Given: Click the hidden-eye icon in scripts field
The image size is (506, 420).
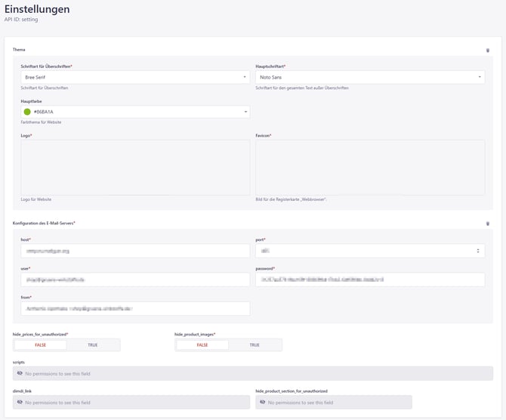Looking at the screenshot, I should pyautogui.click(x=20, y=373).
